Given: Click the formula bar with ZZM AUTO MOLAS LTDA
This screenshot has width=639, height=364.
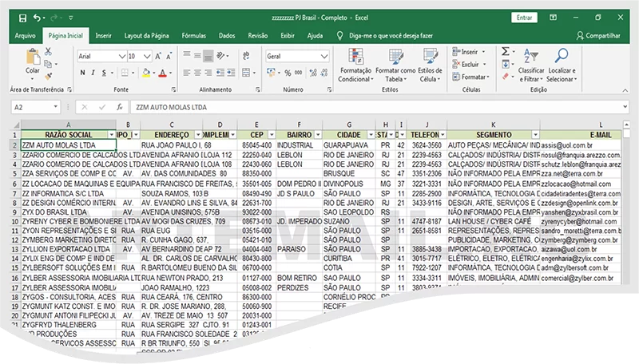Looking at the screenshot, I should 379,107.
